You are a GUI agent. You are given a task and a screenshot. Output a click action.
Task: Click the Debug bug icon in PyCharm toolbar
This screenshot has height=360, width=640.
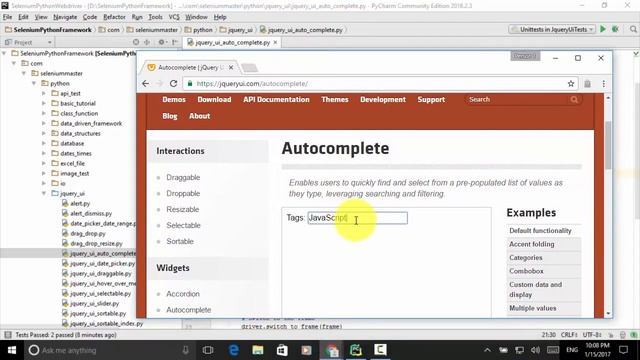[615, 29]
